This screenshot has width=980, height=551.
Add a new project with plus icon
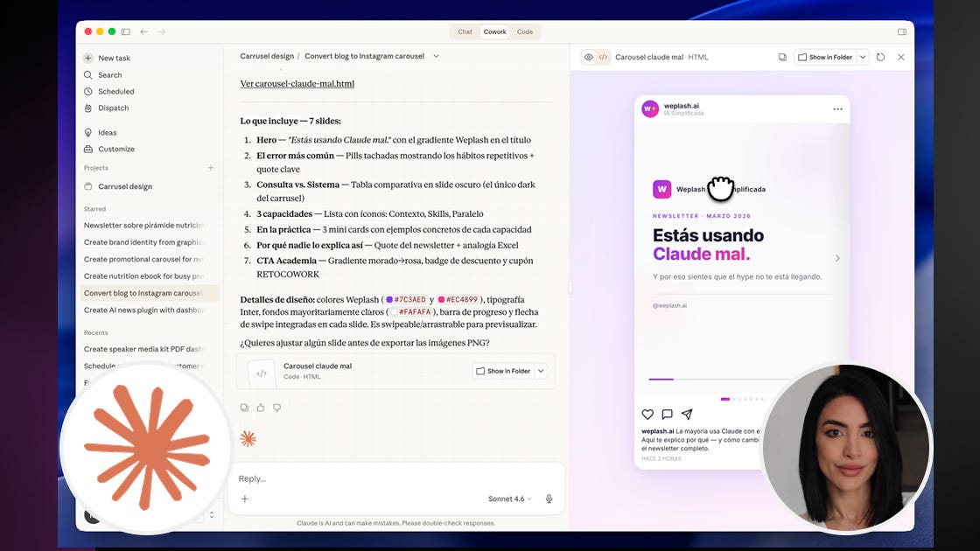(x=211, y=168)
